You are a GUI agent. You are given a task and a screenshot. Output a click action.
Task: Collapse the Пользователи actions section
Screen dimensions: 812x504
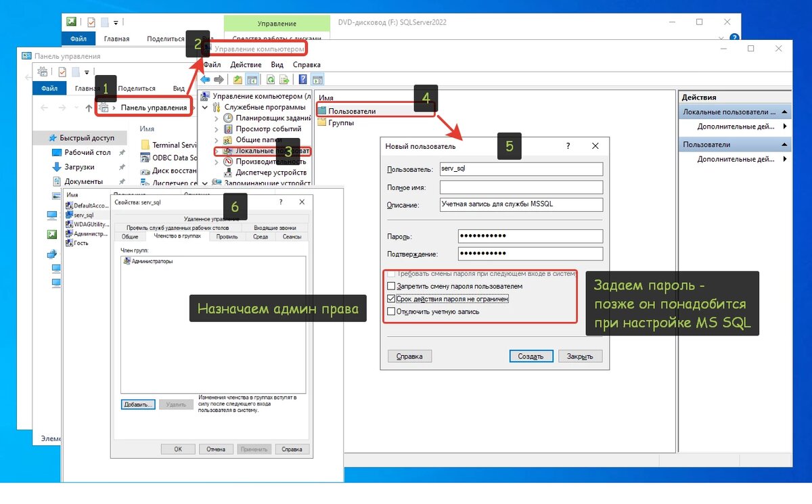[x=784, y=145]
